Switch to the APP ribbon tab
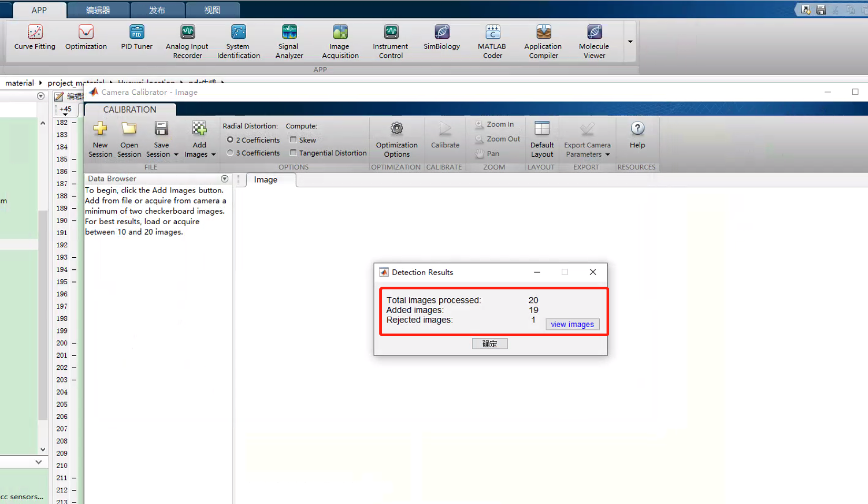Image resolution: width=868 pixels, height=504 pixels. 39,10
